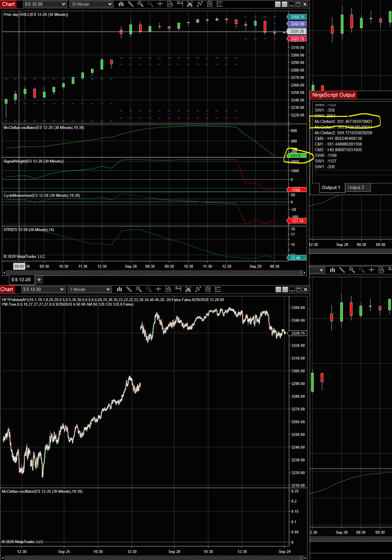Image resolution: width=392 pixels, height=560 pixels.
Task: Open the Indicators icon on the toolbar
Action: [189, 4]
